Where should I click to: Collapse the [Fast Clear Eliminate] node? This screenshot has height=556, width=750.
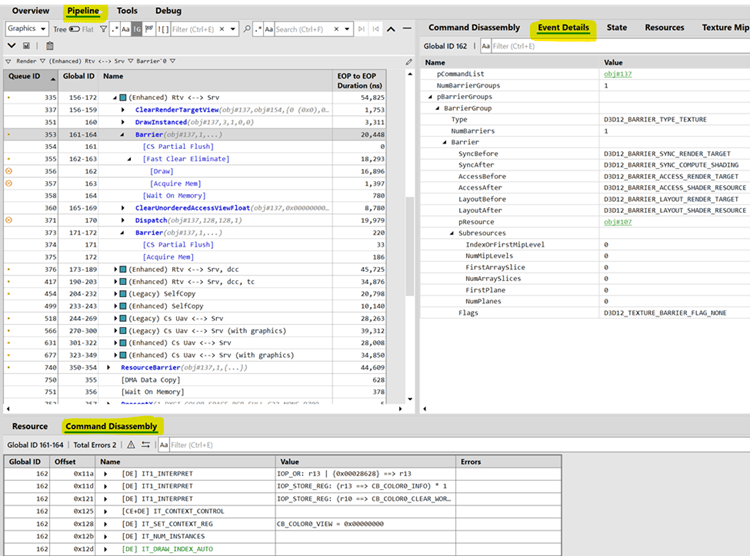click(x=129, y=159)
